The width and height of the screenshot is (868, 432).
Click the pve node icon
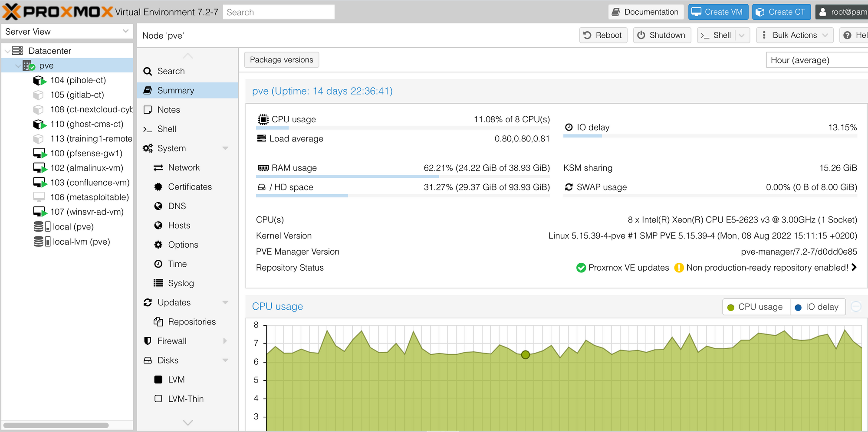(29, 65)
